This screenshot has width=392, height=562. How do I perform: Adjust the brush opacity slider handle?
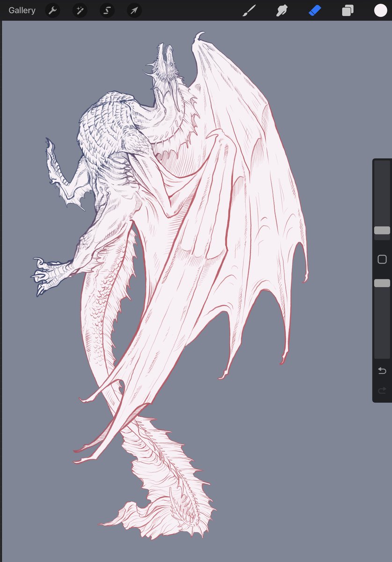tap(382, 283)
